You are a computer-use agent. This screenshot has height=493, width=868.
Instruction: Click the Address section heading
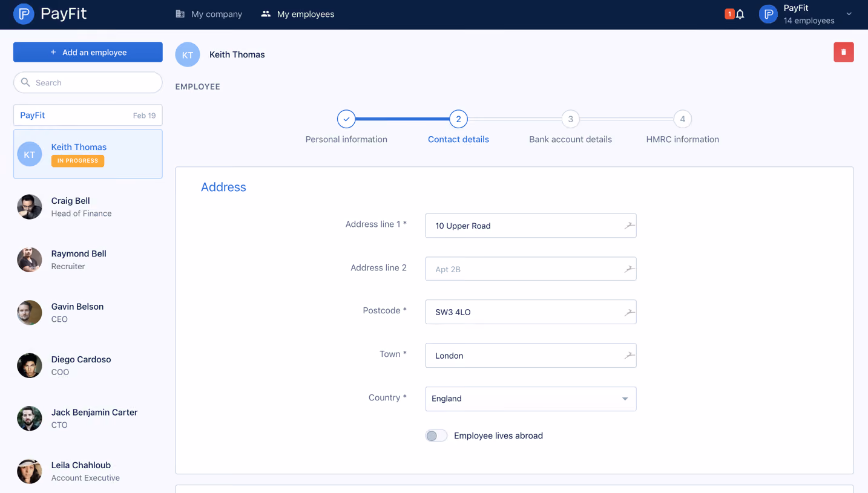[x=223, y=187]
